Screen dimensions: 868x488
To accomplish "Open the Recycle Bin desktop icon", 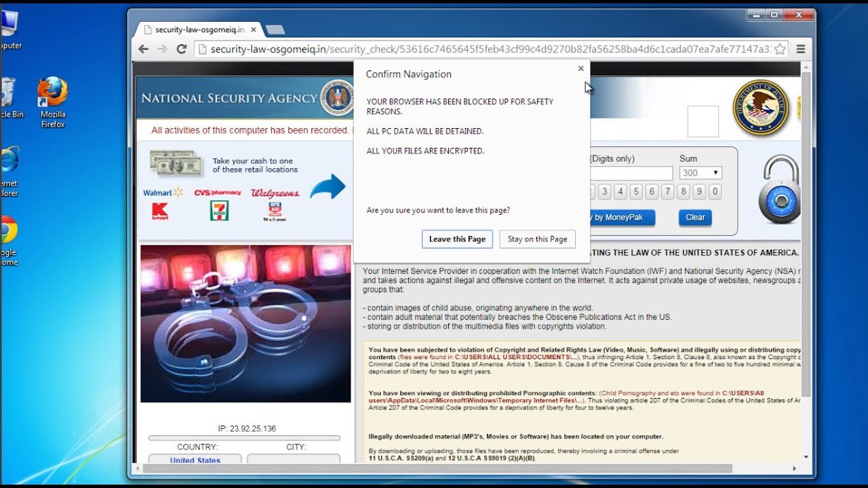I will point(11,98).
